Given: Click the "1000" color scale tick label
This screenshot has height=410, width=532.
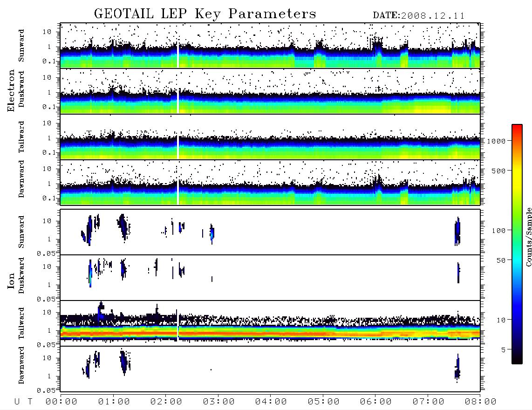Looking at the screenshot, I should pyautogui.click(x=497, y=141).
